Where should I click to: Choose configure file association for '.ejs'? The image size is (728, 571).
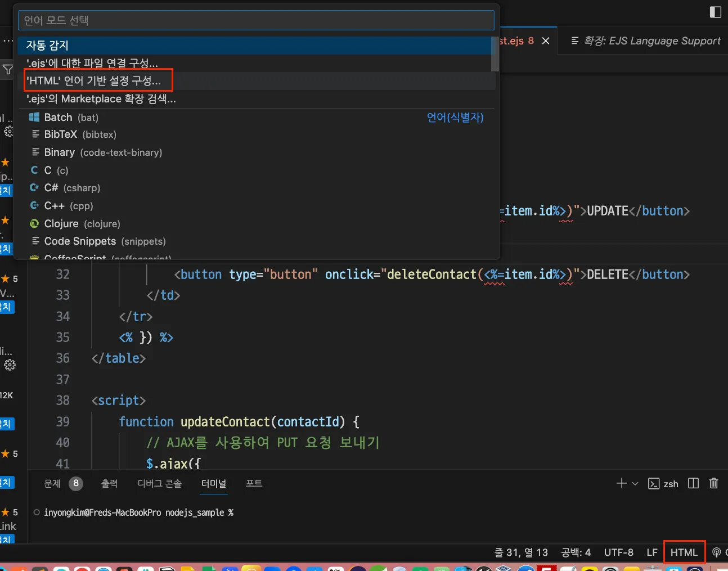pyautogui.click(x=92, y=63)
